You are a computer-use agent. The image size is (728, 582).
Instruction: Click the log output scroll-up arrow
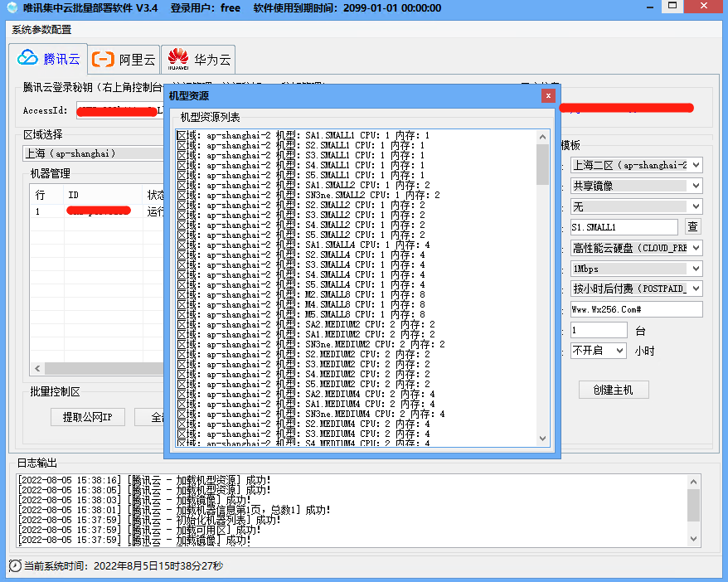coord(693,482)
